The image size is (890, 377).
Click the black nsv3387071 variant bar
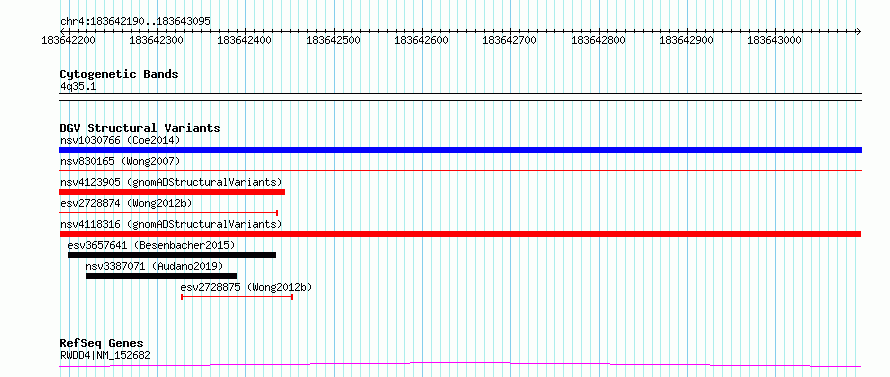coord(161,276)
